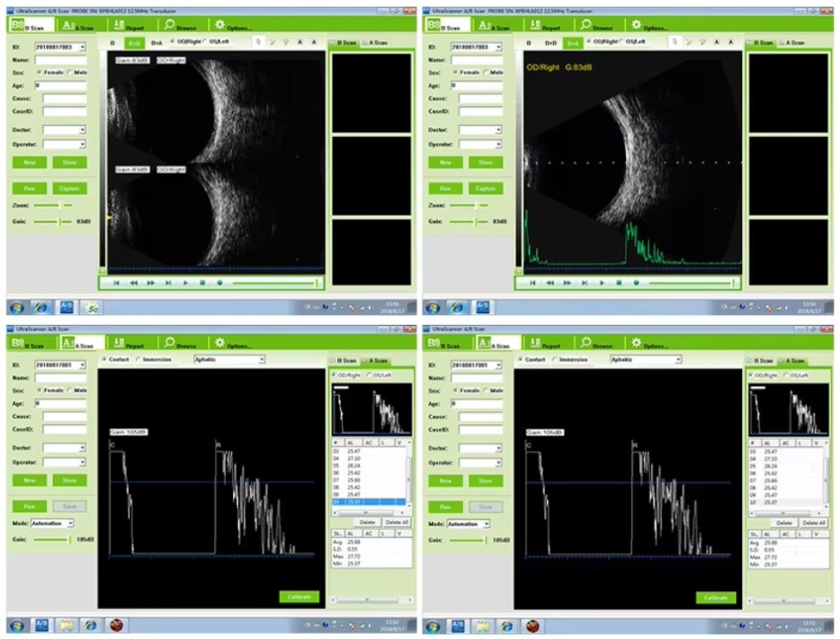Choose OS/Left in side panel of row-10-selected A Scan window
Image resolution: width=840 pixels, height=639 pixels.
[x=370, y=375]
